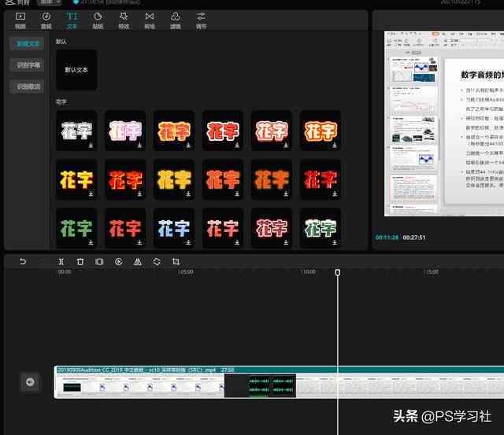The image size is (504, 435).
Task: Open the 滤镜 (Filters) tab
Action: point(176,21)
